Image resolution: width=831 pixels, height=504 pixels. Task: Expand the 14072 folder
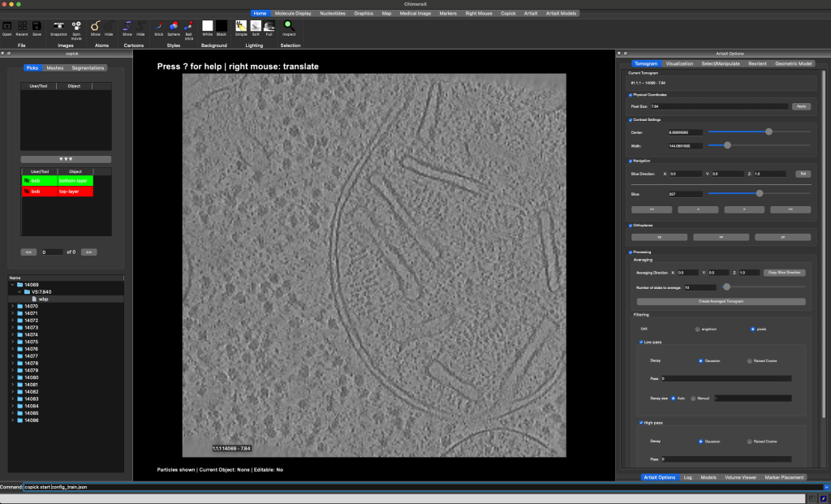13,321
